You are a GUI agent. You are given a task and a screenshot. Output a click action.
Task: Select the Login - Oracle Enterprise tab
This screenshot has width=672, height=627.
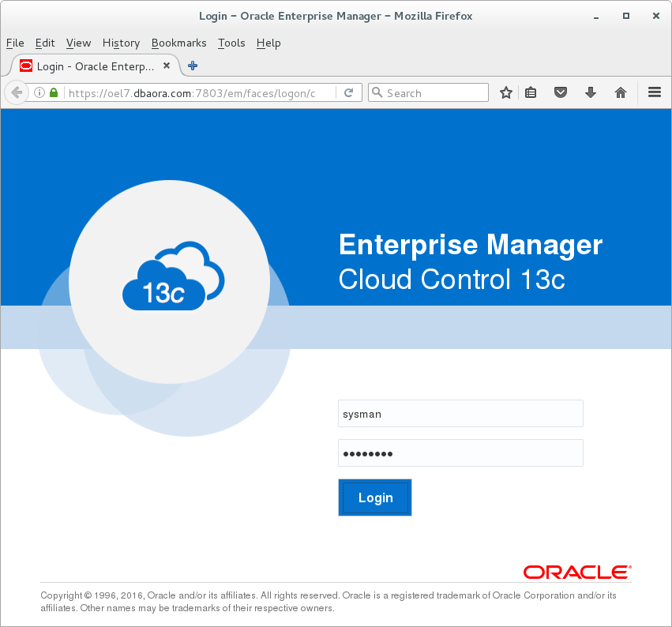tap(95, 66)
